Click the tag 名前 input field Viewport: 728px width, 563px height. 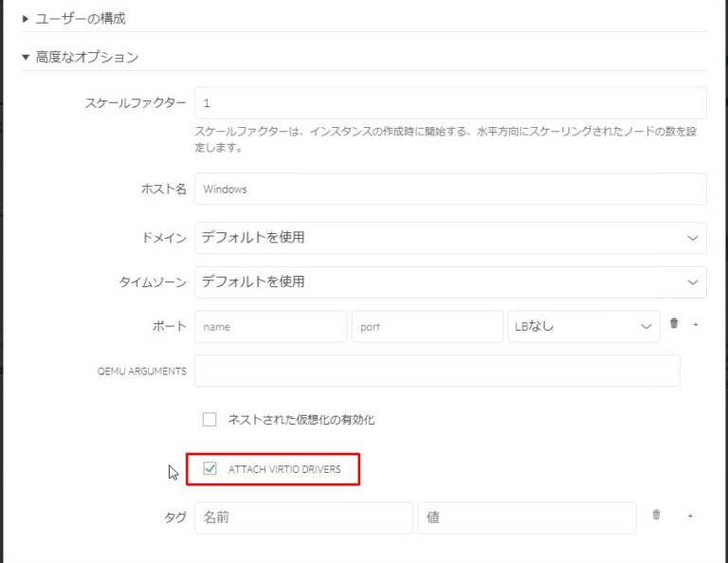pos(303,518)
